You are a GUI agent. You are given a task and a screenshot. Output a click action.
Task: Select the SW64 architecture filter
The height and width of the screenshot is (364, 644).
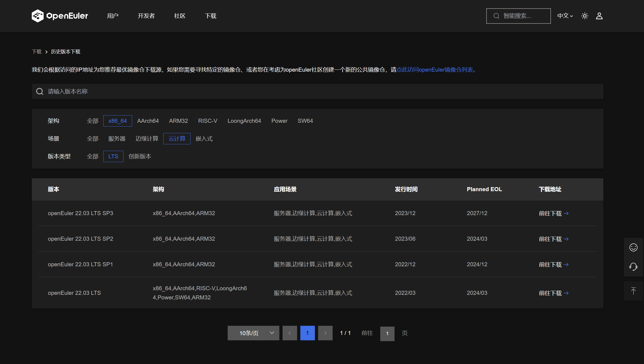[x=305, y=121]
